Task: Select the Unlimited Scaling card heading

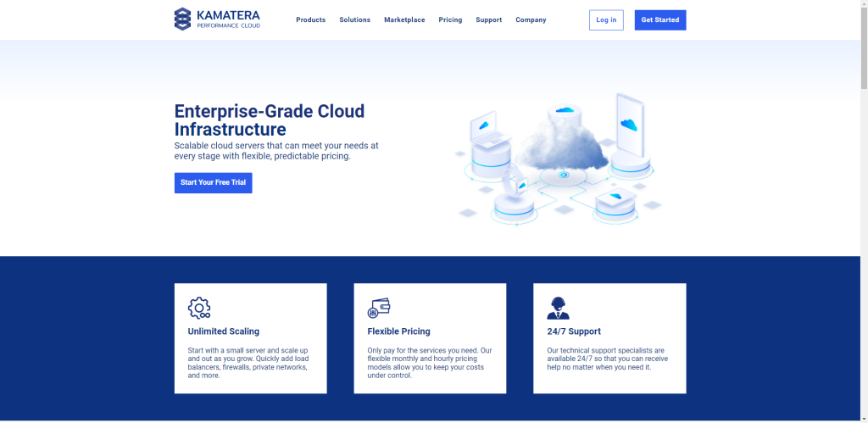Action: [x=224, y=331]
